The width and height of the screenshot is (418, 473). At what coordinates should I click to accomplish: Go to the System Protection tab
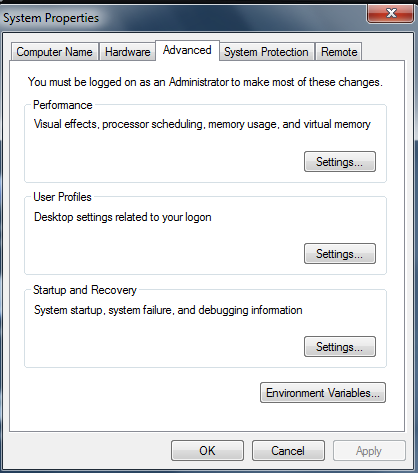coord(266,52)
